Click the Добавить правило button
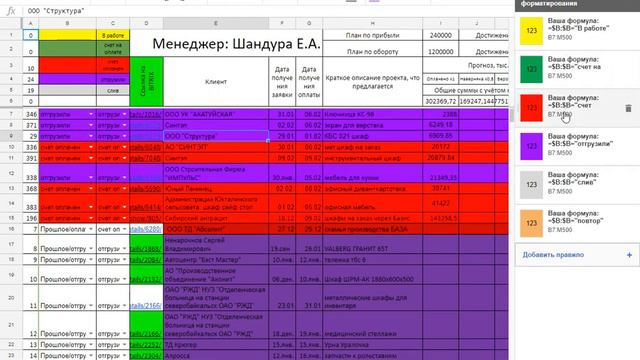The width and height of the screenshot is (640, 360). pos(577,255)
